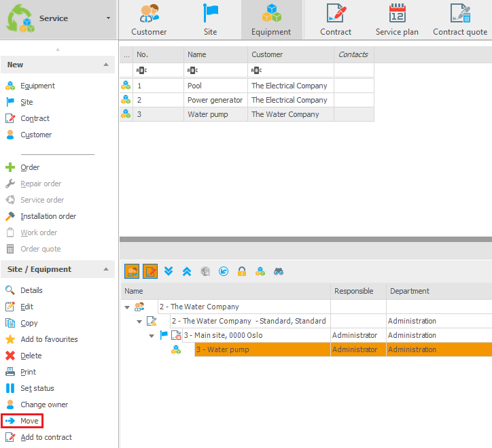The height and width of the screenshot is (448, 492).
Task: Open the Contract quote module
Action: pyautogui.click(x=460, y=20)
